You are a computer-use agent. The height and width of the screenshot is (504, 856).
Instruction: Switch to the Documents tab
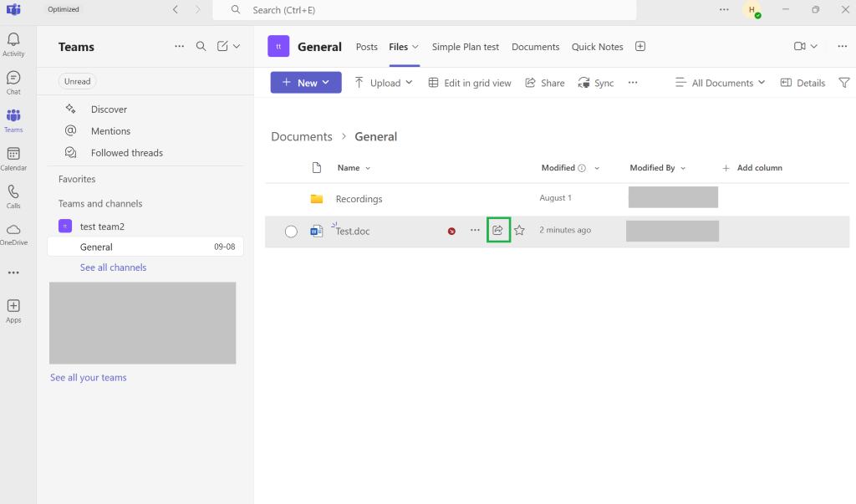point(536,47)
